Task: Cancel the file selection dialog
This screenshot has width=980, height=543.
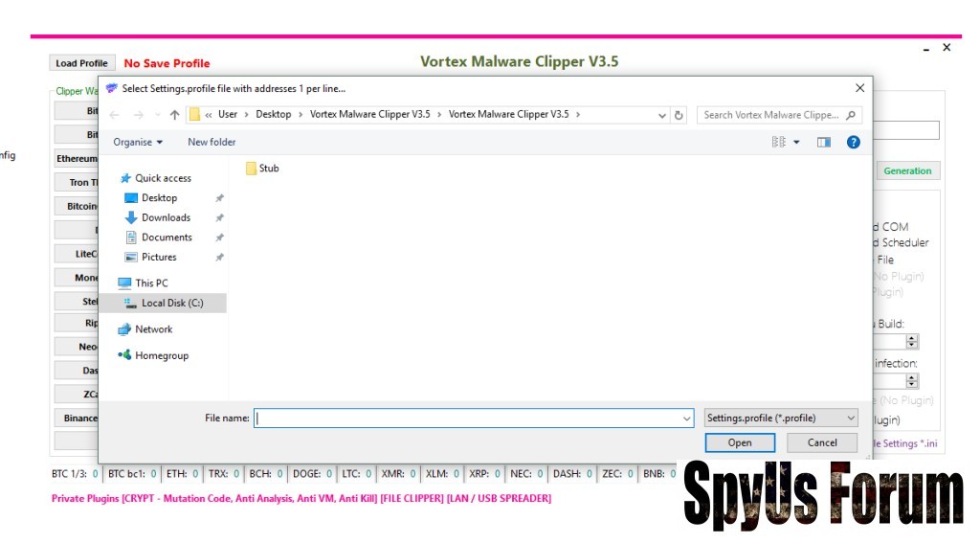Action: (x=821, y=442)
